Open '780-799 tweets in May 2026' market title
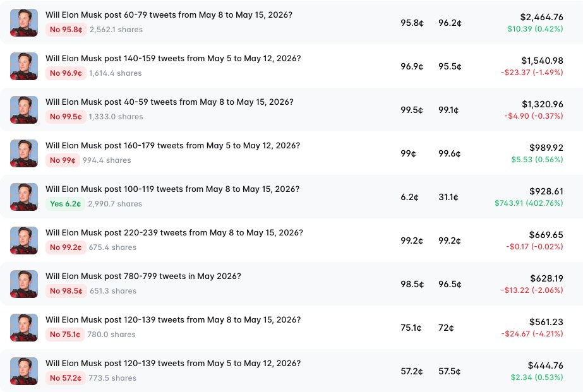This screenshot has height=392, width=583. click(143, 276)
